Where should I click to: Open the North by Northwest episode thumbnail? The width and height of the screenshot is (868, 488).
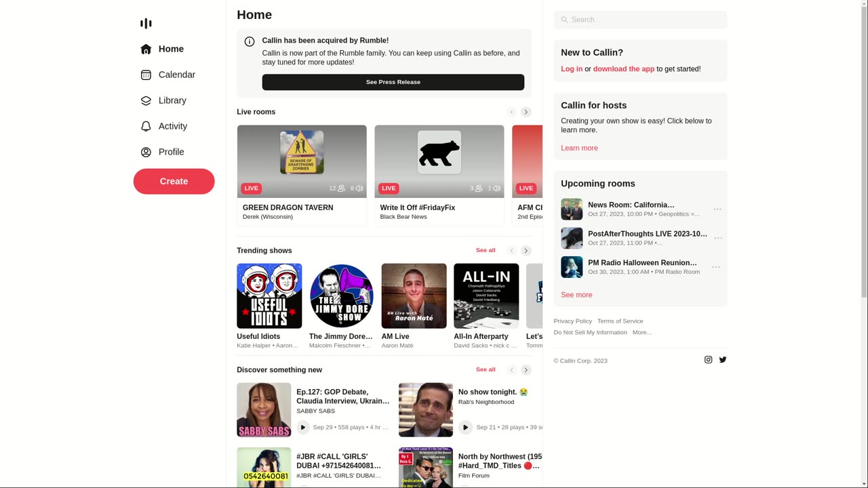pyautogui.click(x=426, y=468)
